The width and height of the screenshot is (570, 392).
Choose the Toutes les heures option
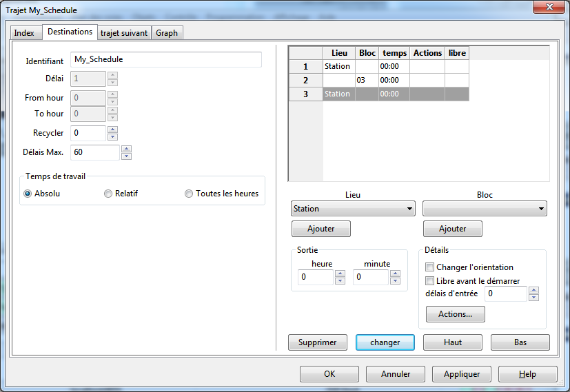pyautogui.click(x=189, y=194)
